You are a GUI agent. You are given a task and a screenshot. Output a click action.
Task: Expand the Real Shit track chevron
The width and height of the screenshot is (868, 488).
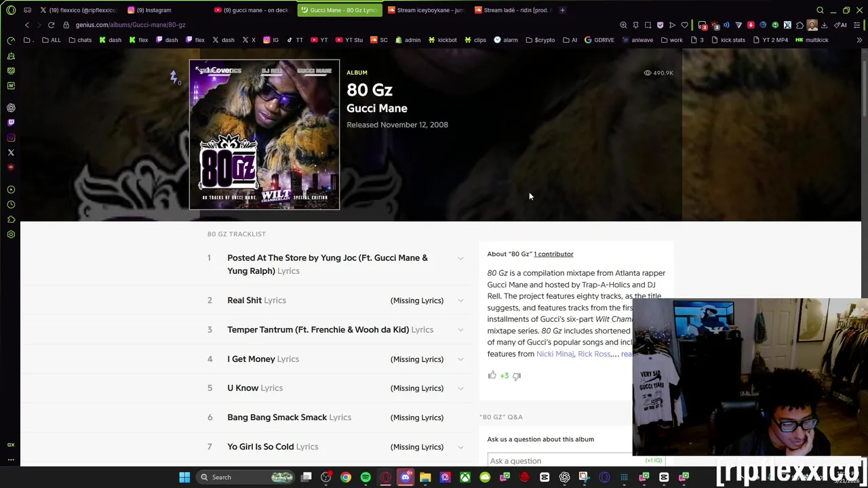(x=460, y=300)
